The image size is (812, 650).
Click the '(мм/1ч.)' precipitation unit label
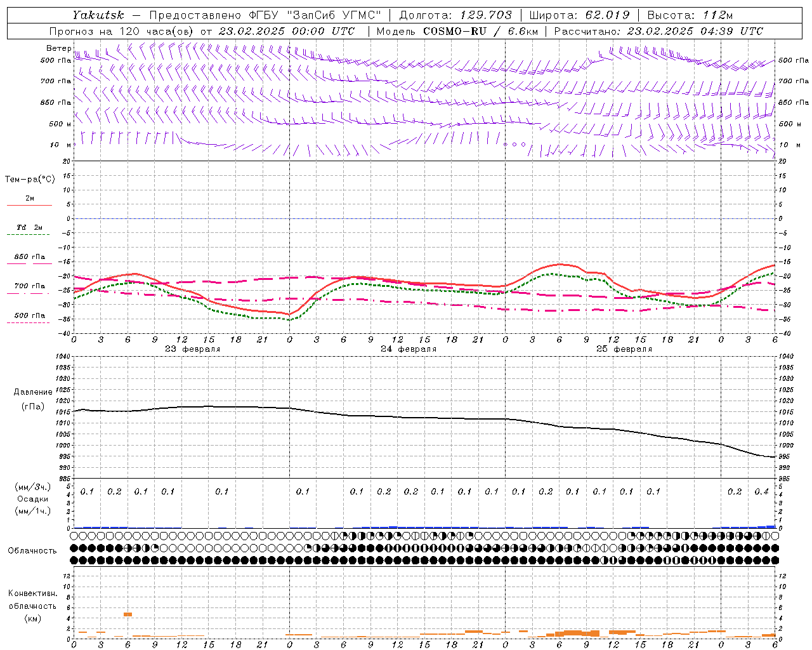pyautogui.click(x=33, y=511)
